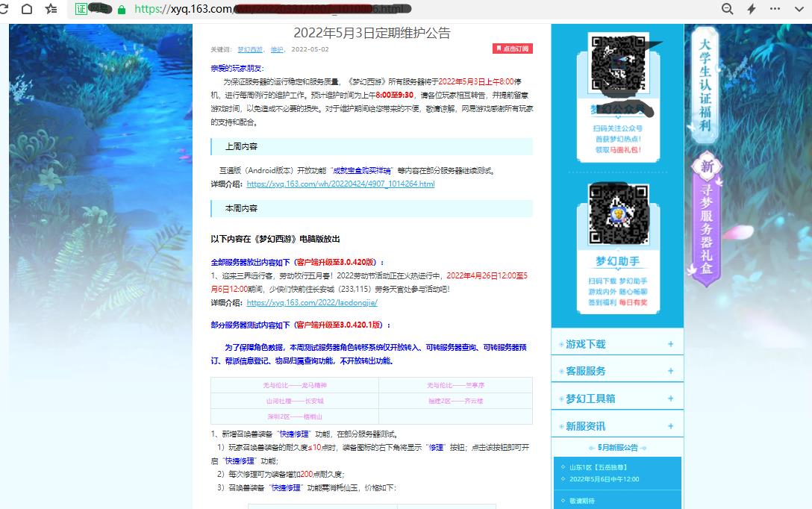Click the 成就宝盒购买祥瑞 highlighted text
Image resolution: width=812 pixels, height=509 pixels.
(x=362, y=170)
